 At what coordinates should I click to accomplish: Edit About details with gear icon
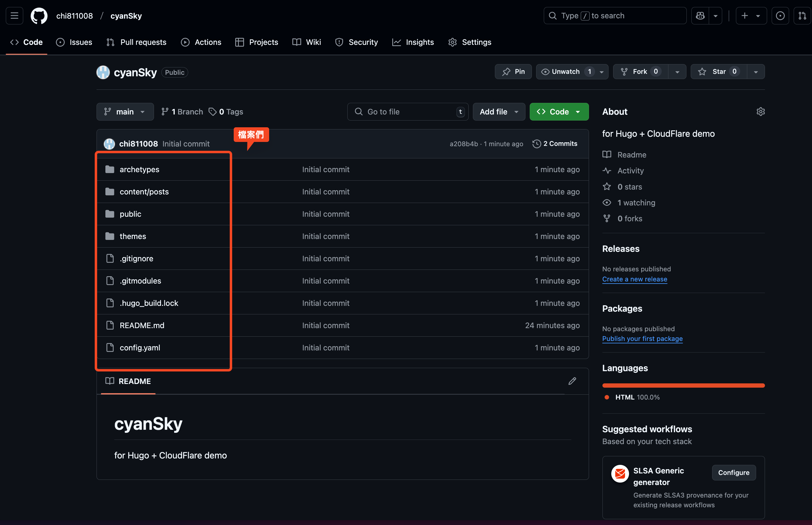[x=760, y=112]
